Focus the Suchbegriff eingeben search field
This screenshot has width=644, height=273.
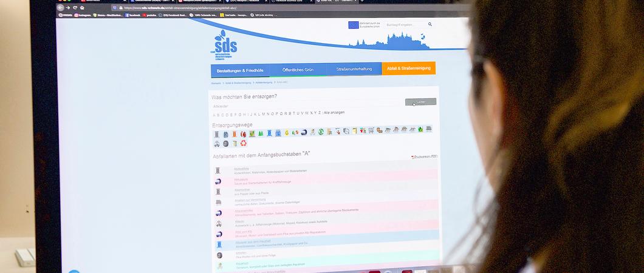406,25
